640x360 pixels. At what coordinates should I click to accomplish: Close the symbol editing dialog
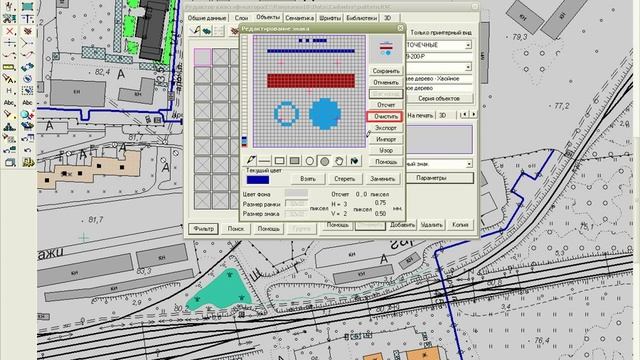coord(400,28)
